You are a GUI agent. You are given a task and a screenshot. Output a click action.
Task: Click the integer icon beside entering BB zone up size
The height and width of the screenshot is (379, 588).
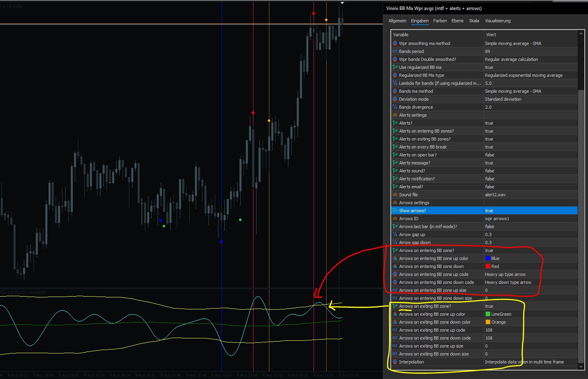(x=395, y=290)
